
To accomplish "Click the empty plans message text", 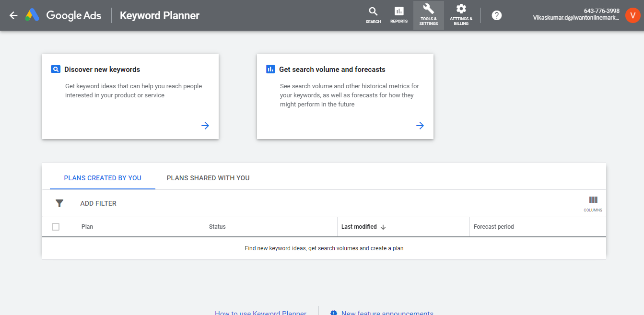I will [324, 248].
